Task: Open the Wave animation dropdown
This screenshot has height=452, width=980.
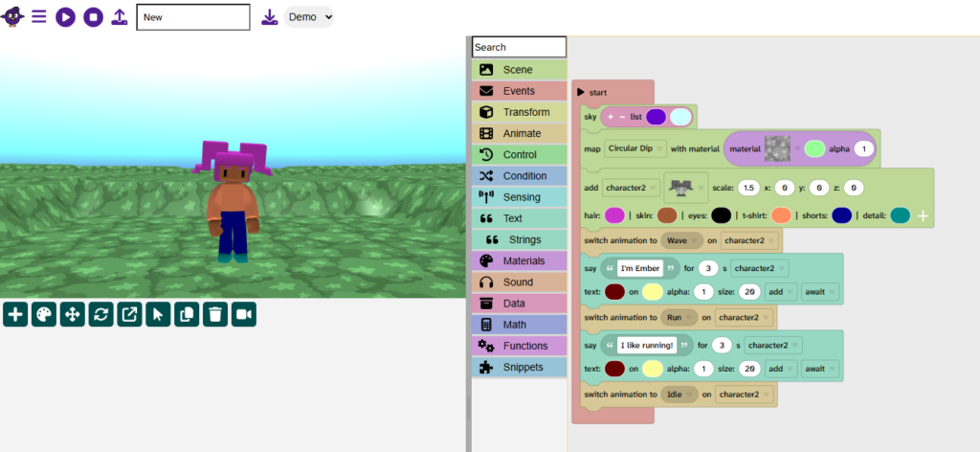Action: [x=681, y=240]
